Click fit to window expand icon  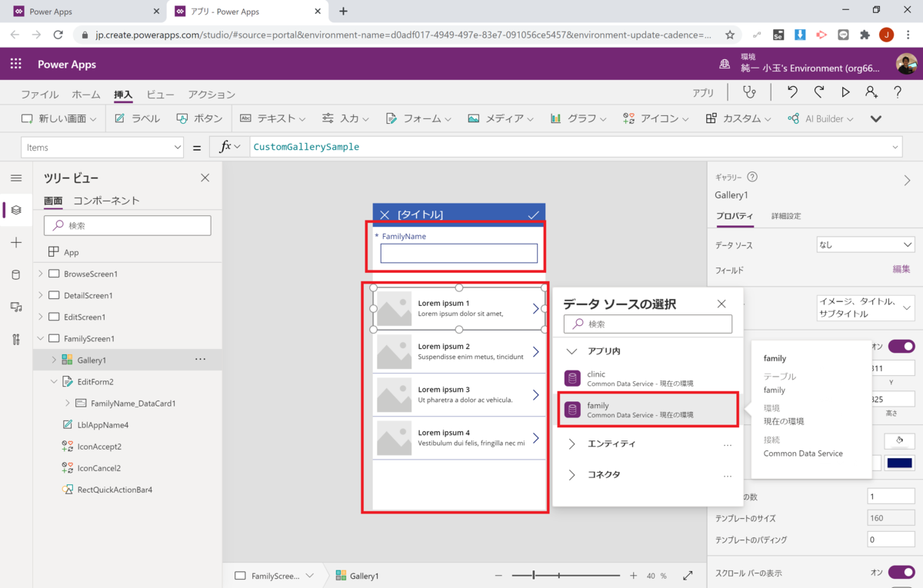pyautogui.click(x=688, y=576)
